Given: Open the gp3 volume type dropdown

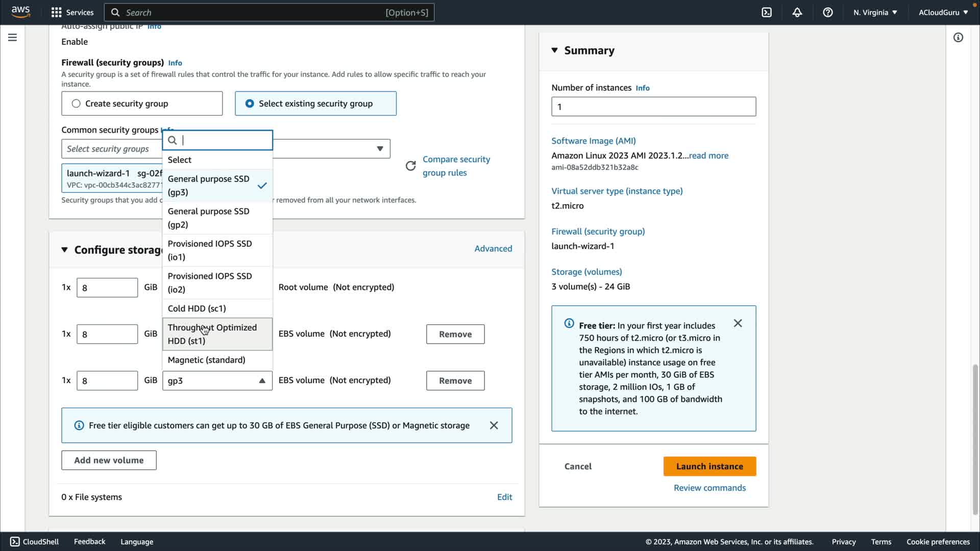Looking at the screenshot, I should (x=217, y=381).
